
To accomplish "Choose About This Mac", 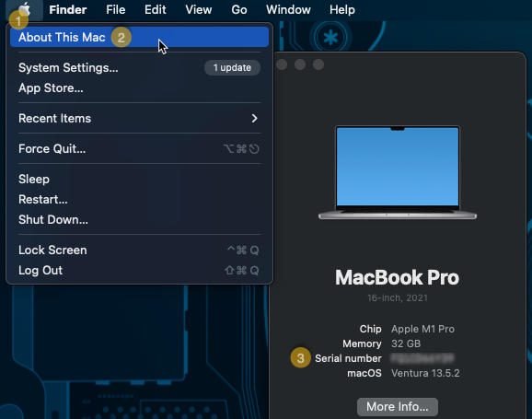I will (140, 37).
